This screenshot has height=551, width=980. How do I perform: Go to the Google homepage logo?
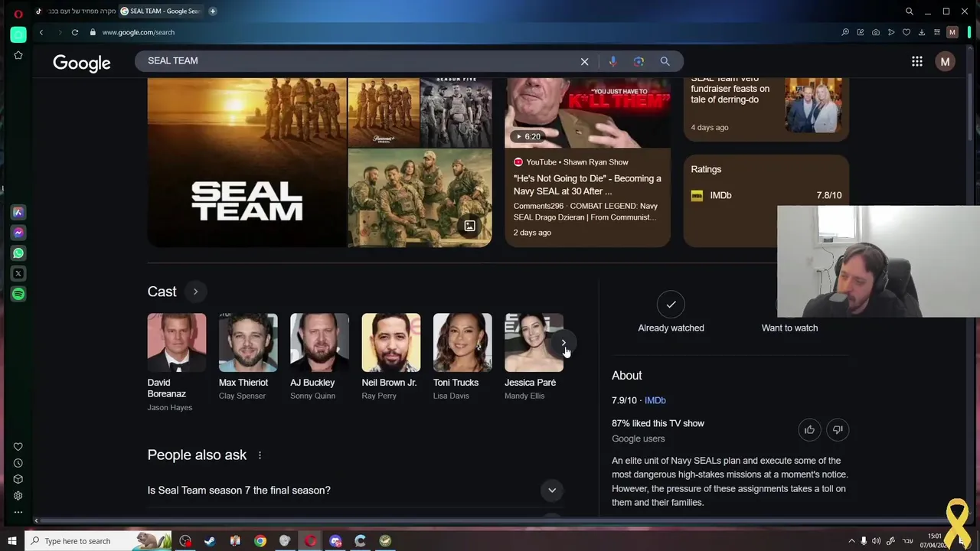pyautogui.click(x=82, y=63)
